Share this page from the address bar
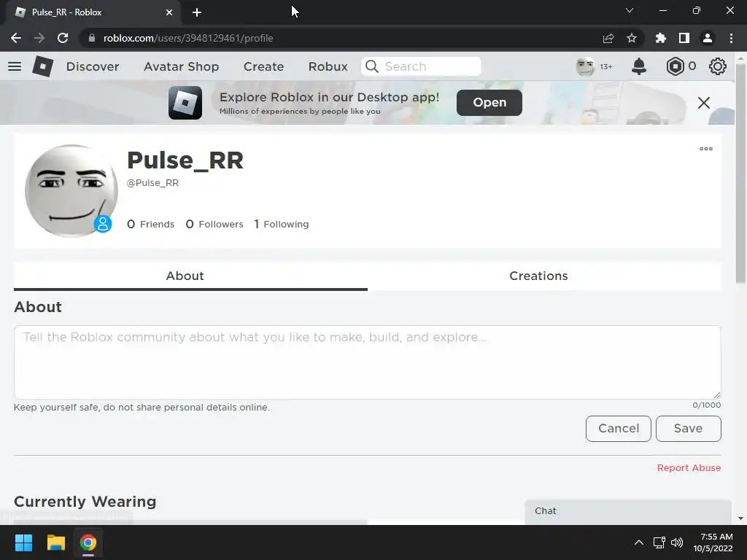Image resolution: width=747 pixels, height=560 pixels. (608, 38)
